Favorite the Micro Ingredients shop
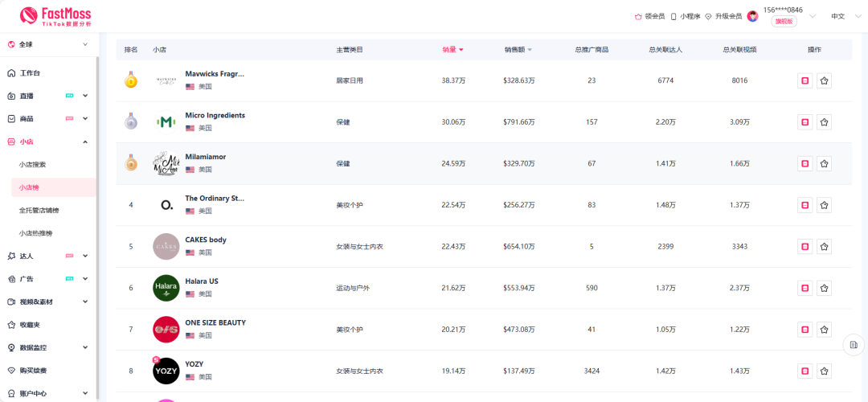 pos(825,122)
